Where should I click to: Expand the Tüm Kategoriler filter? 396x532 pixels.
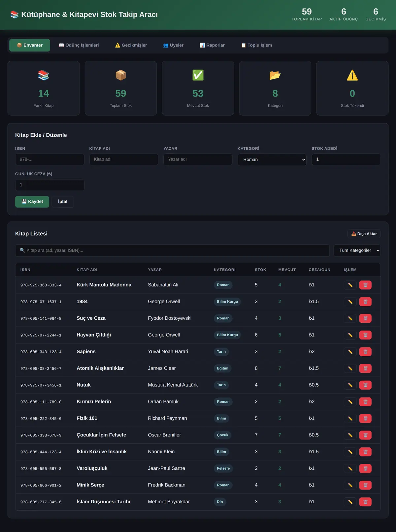pyautogui.click(x=357, y=251)
